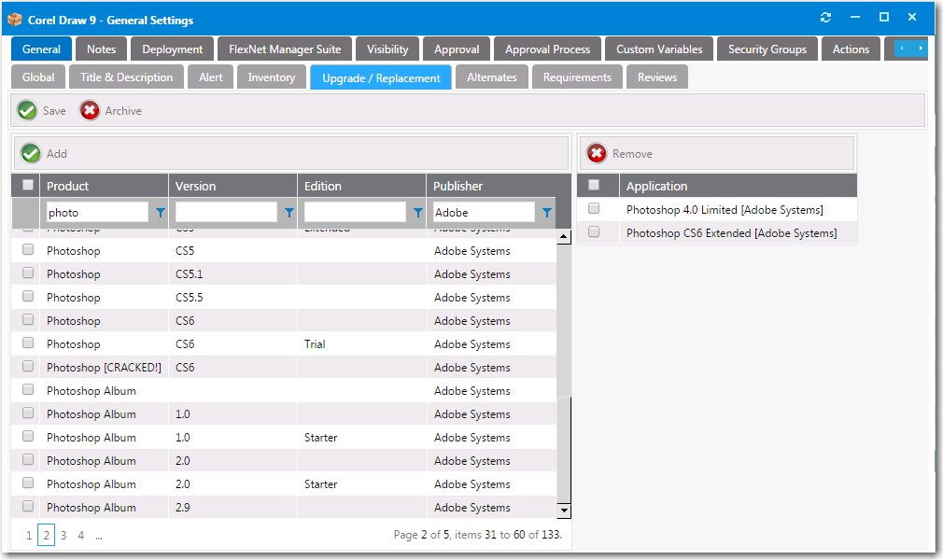943x560 pixels.
Task: Open the Version column filter funnel
Action: point(289,213)
